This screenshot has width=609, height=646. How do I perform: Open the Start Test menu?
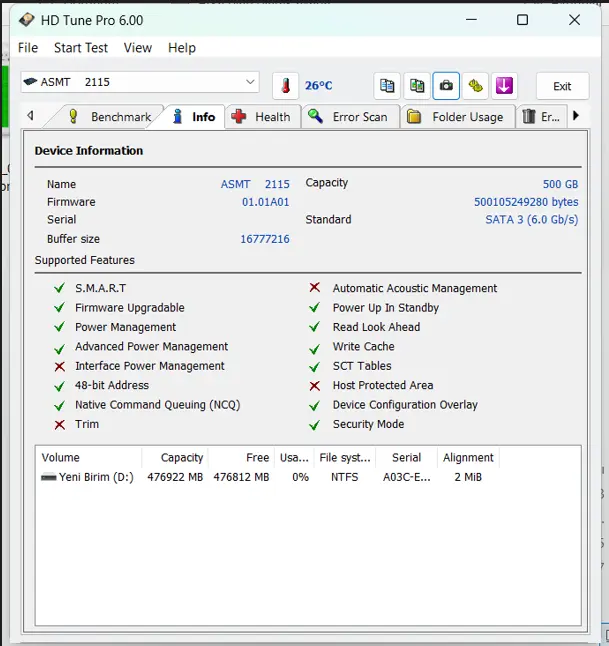pyautogui.click(x=81, y=48)
